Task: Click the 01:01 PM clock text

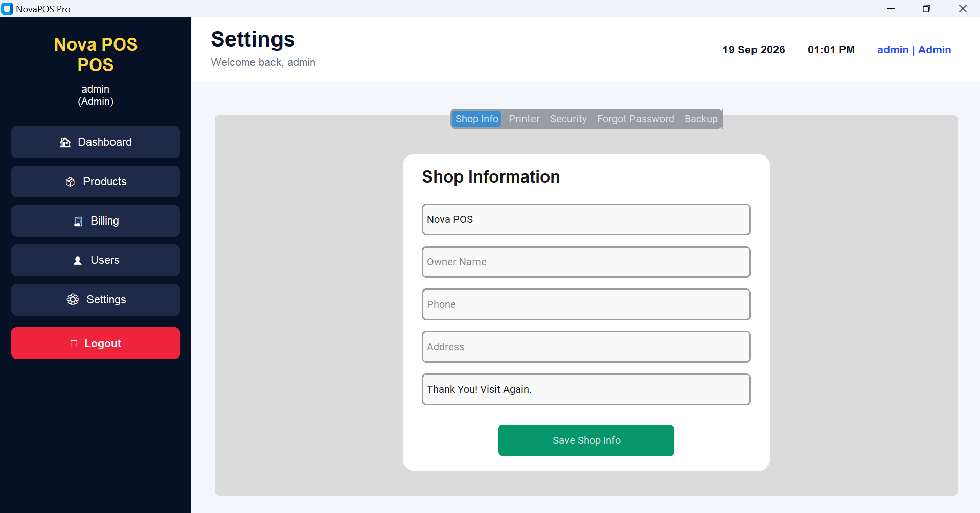Action: point(831,50)
